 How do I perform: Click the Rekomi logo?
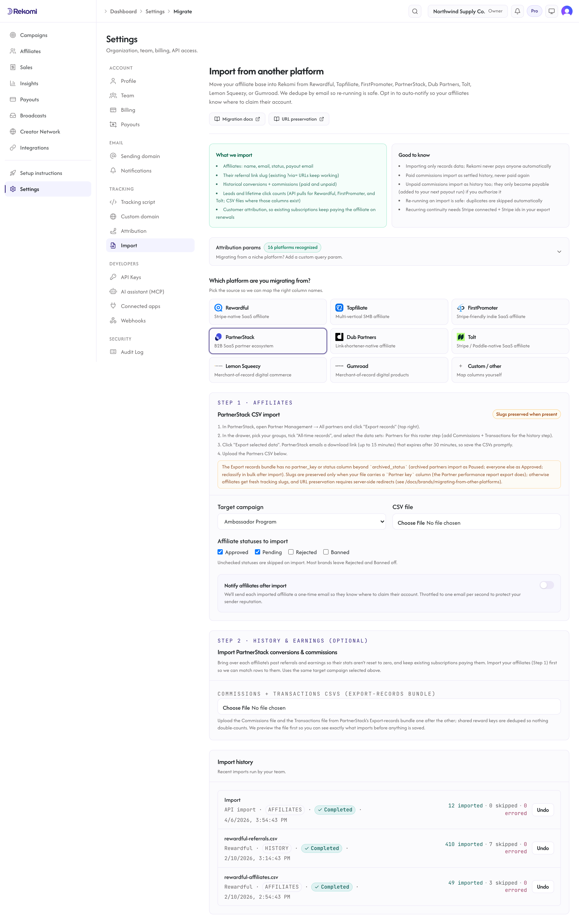coord(22,11)
